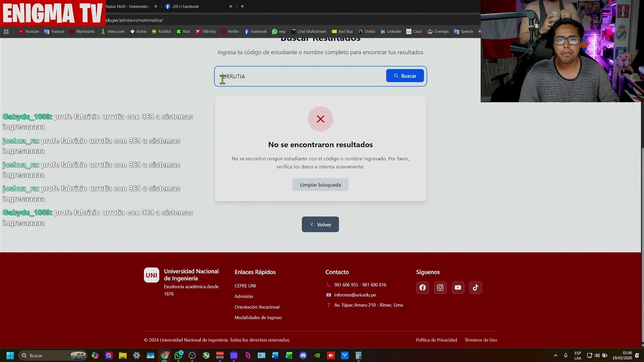Open the botrix bookmark
This screenshot has height=362, width=644.
click(x=138, y=31)
